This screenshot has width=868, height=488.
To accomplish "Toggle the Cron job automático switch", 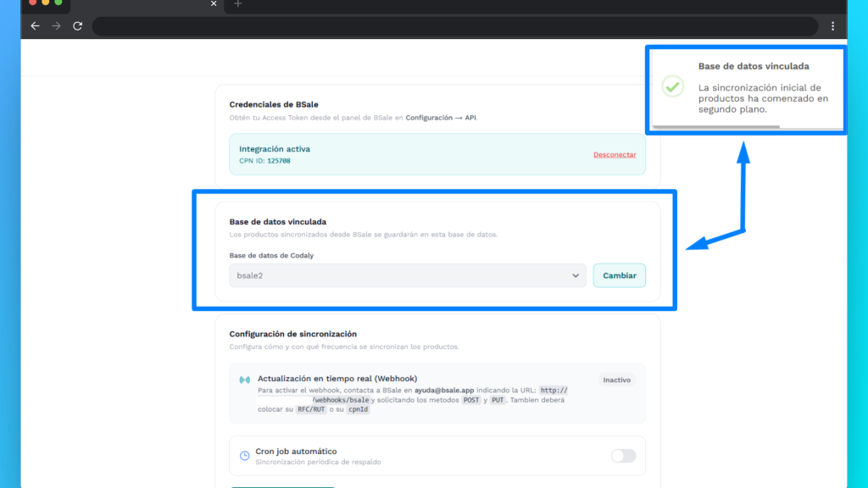I will click(x=623, y=456).
